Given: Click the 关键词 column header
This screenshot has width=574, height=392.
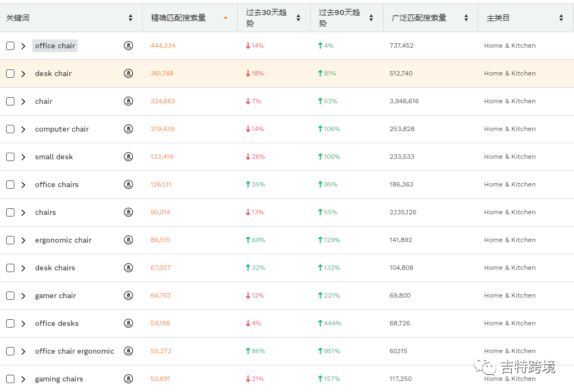Looking at the screenshot, I should point(67,17).
